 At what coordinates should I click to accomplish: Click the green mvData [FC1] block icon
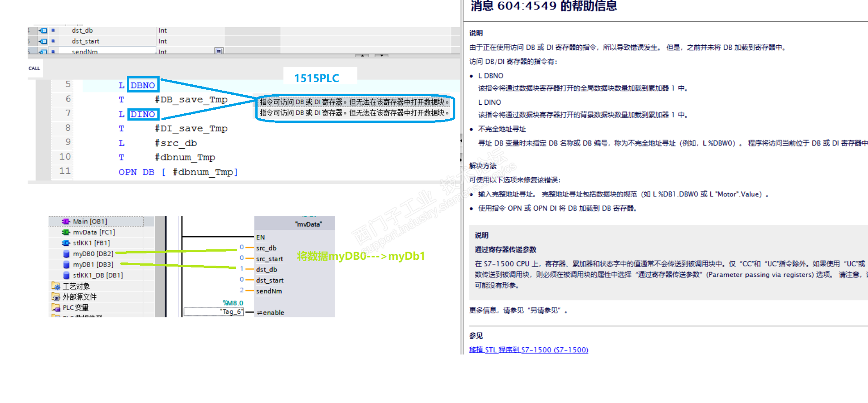coord(66,232)
